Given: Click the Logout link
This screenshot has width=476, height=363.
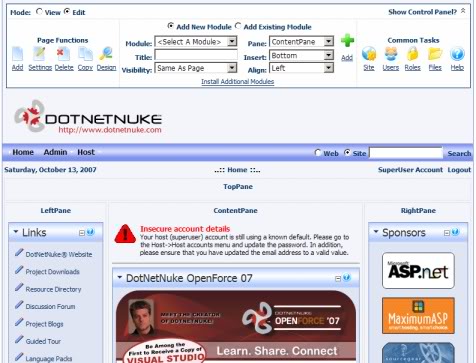Looking at the screenshot, I should pyautogui.click(x=459, y=170).
